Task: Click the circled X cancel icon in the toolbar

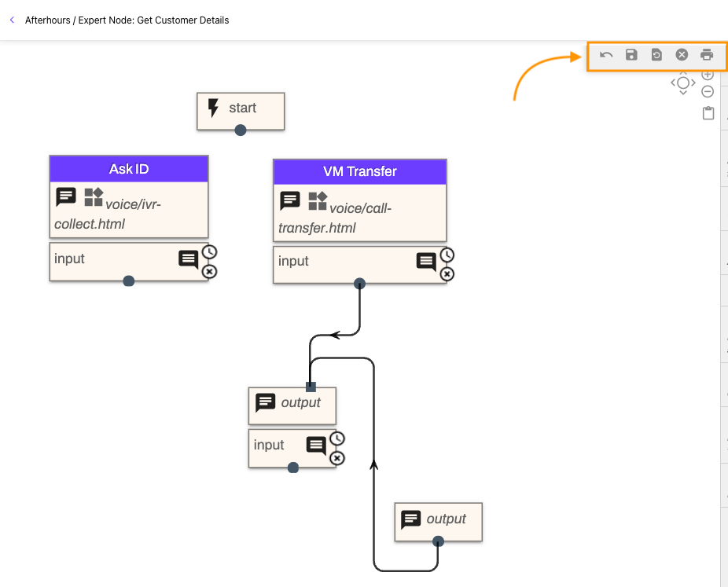Action: (x=682, y=55)
